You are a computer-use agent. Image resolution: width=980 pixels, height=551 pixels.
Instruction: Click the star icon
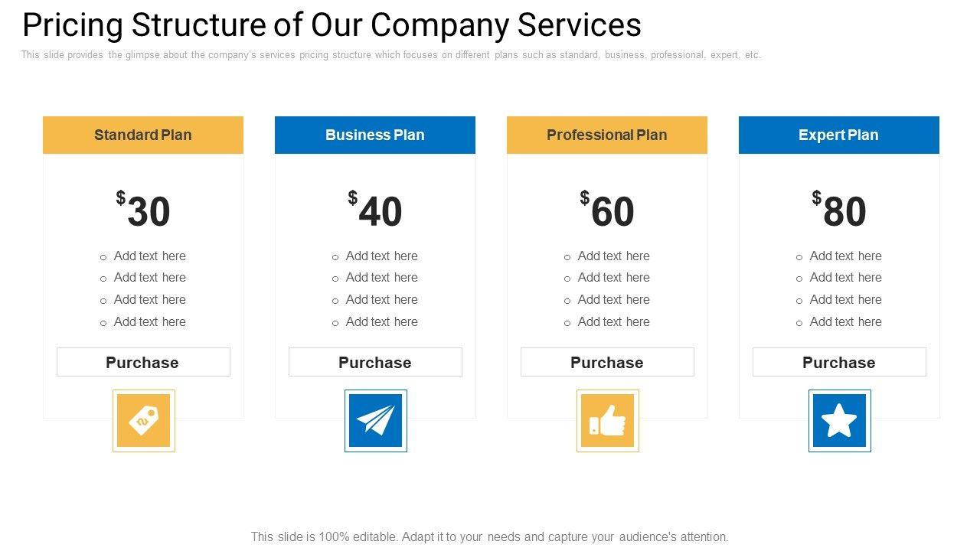pos(840,421)
